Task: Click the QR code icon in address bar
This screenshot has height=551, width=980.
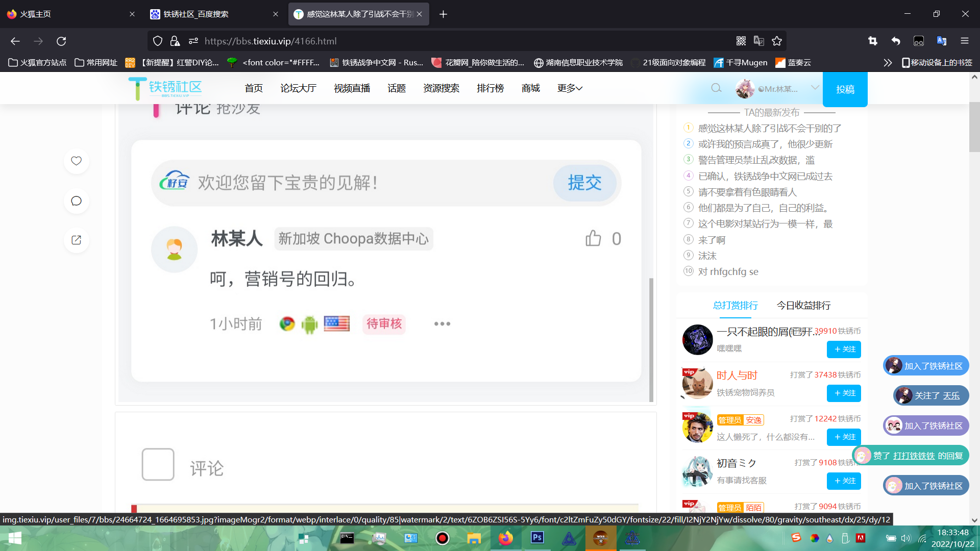Action: (x=741, y=41)
